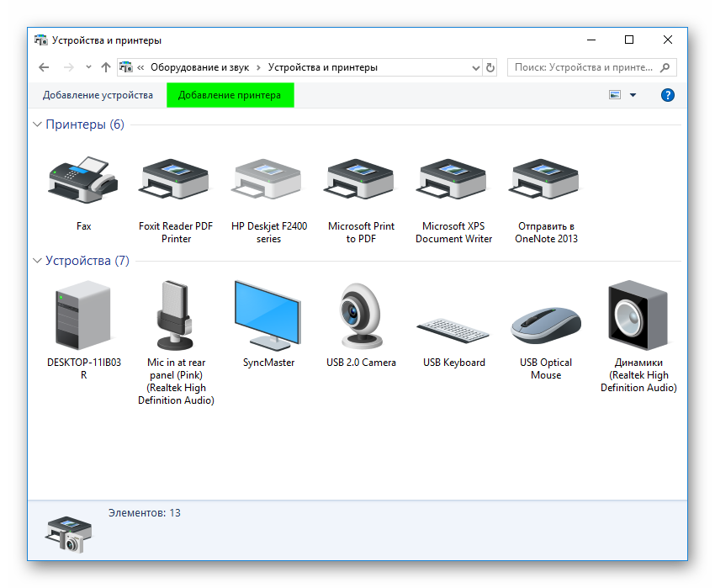Select the SyncMaster monitor device
Image resolution: width=715 pixels, height=588 pixels.
point(268,315)
